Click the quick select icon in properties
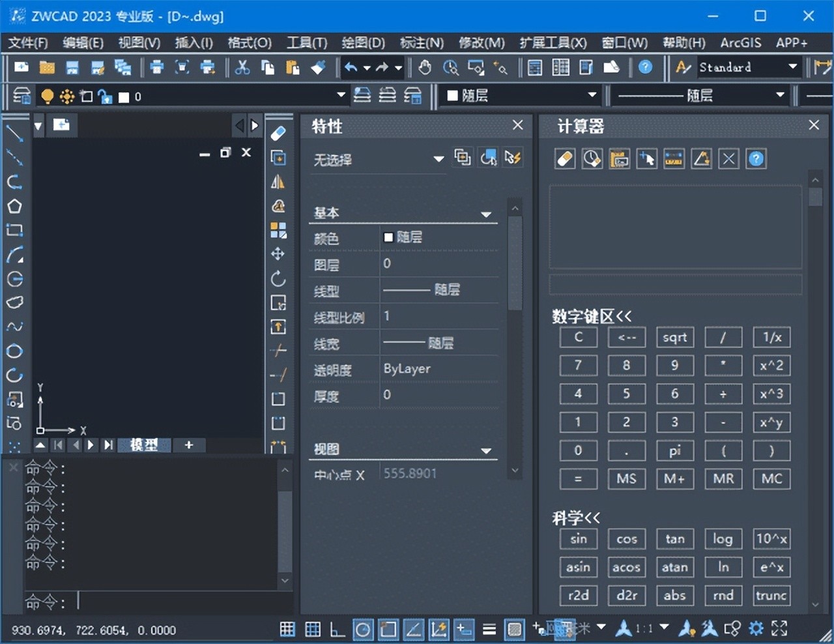The image size is (834, 644). pos(513,158)
